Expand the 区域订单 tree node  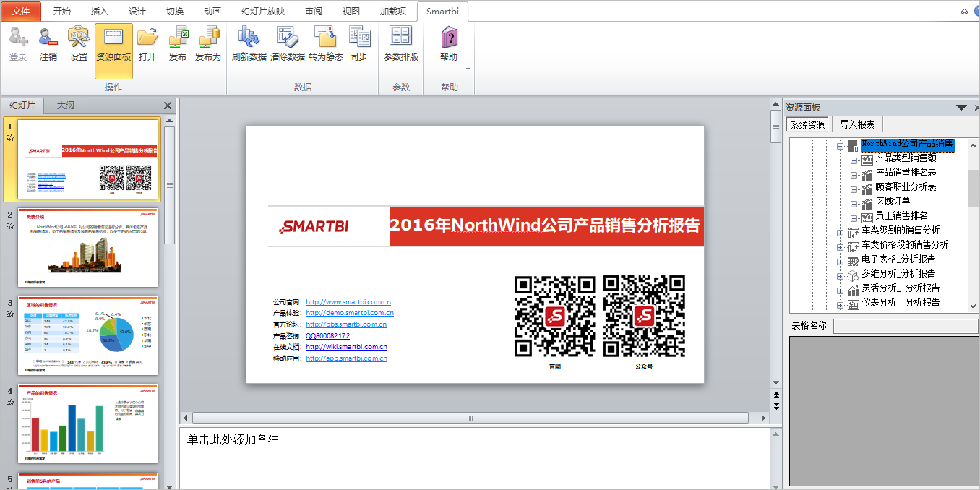click(854, 204)
